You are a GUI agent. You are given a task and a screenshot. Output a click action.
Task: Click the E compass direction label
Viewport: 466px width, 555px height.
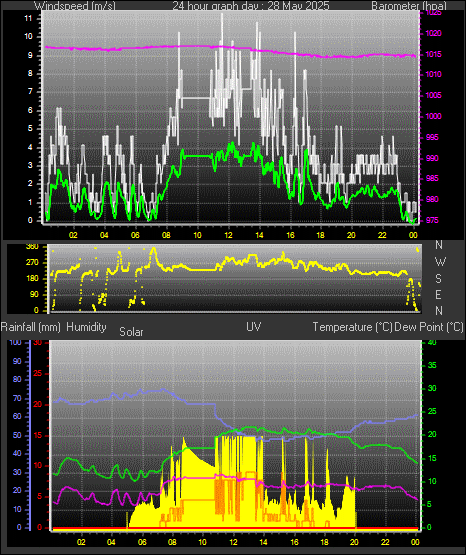coord(438,294)
